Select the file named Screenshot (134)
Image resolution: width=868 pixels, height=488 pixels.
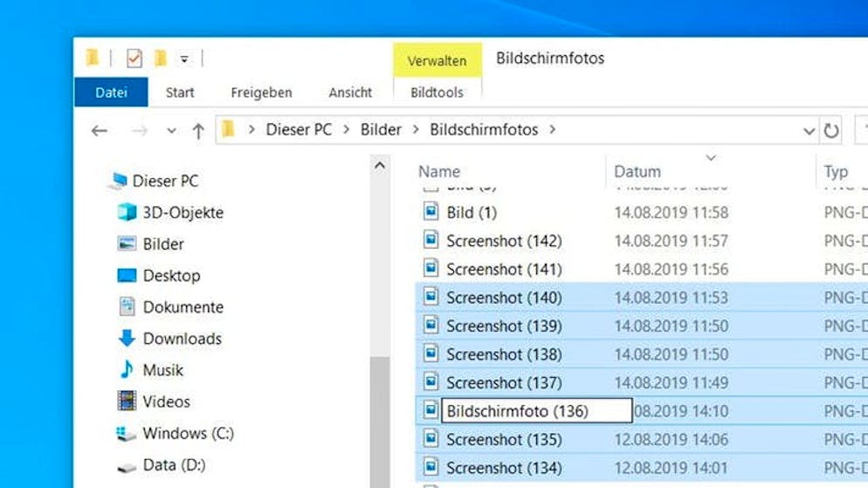click(x=505, y=468)
